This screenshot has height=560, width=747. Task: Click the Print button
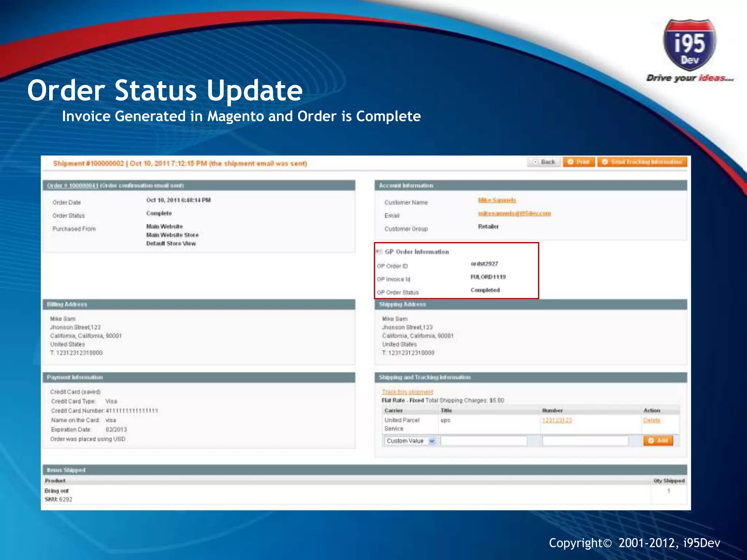point(579,162)
